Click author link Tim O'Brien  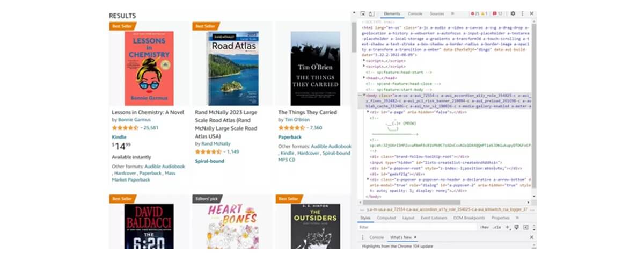click(x=297, y=120)
